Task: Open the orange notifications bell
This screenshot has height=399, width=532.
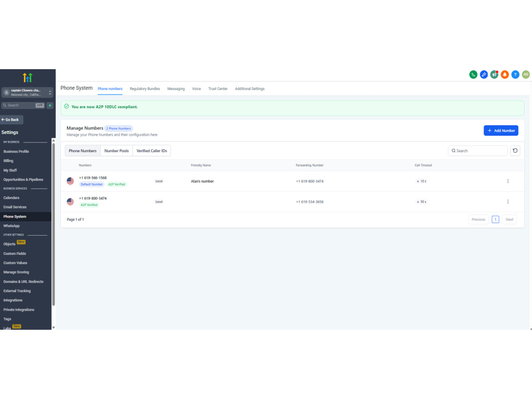Action: coord(504,74)
